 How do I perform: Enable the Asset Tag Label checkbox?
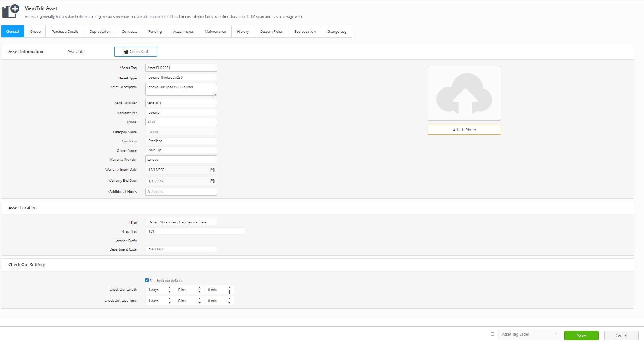click(x=492, y=334)
